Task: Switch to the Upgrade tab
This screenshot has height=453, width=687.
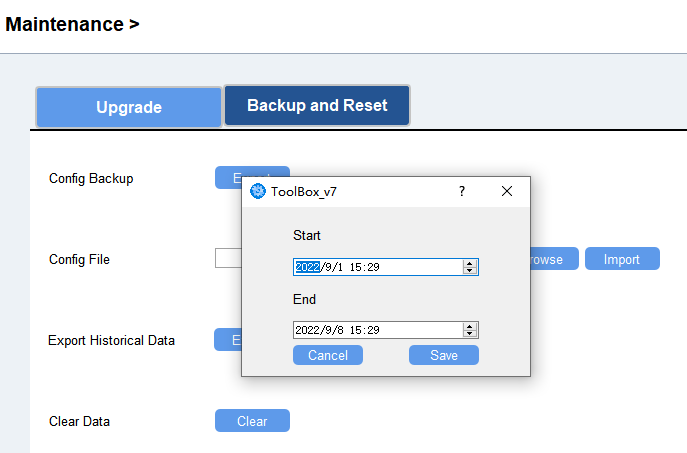Action: pos(129,108)
